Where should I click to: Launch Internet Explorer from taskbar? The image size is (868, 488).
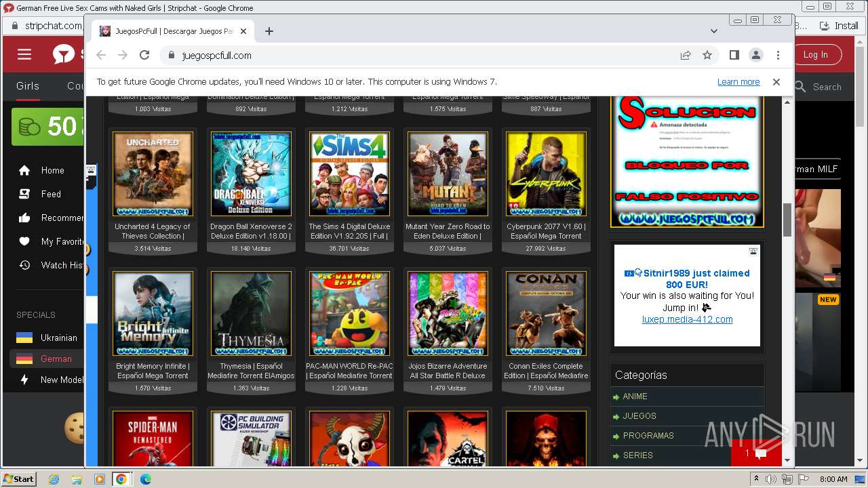[54, 479]
